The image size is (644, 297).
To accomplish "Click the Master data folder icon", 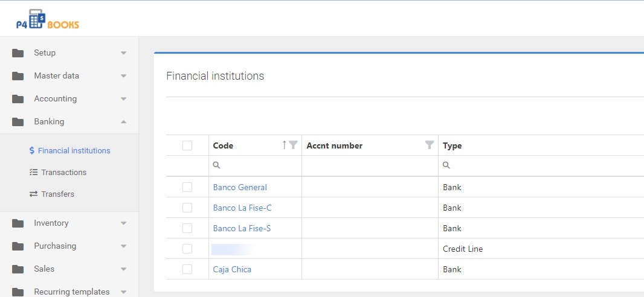I will tap(18, 76).
